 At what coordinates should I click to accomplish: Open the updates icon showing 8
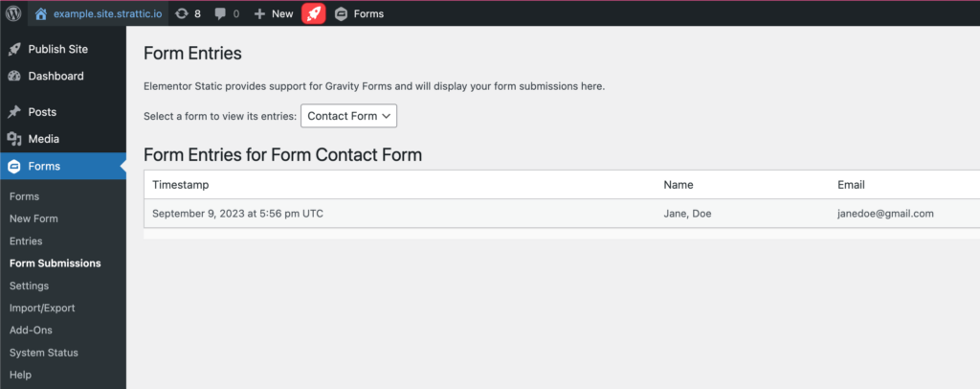(182, 13)
